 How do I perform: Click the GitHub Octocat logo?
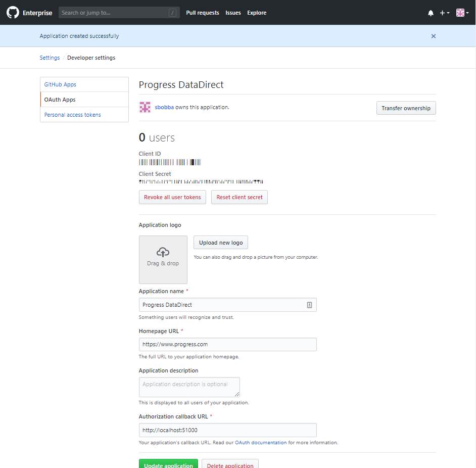coord(13,13)
